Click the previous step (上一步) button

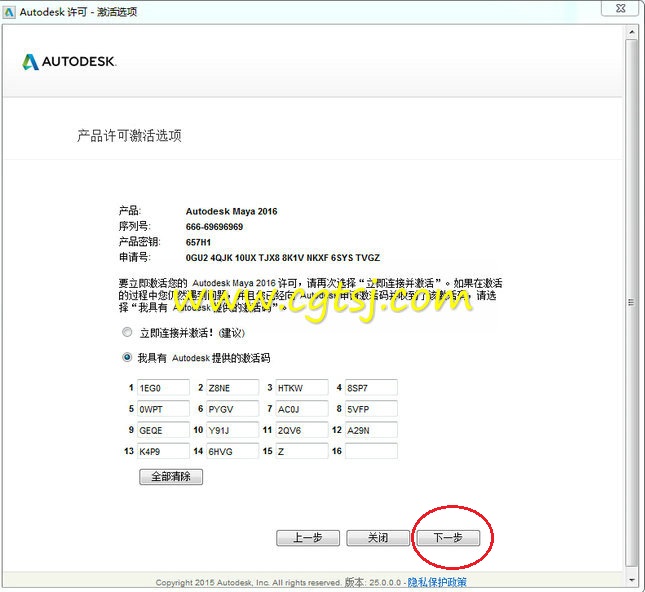click(308, 538)
